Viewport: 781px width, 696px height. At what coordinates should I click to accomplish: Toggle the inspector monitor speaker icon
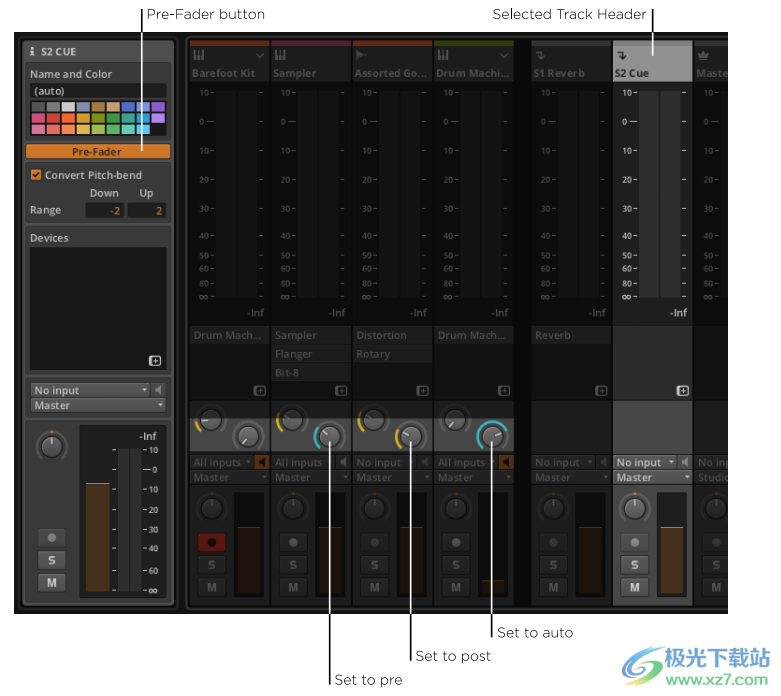(159, 390)
